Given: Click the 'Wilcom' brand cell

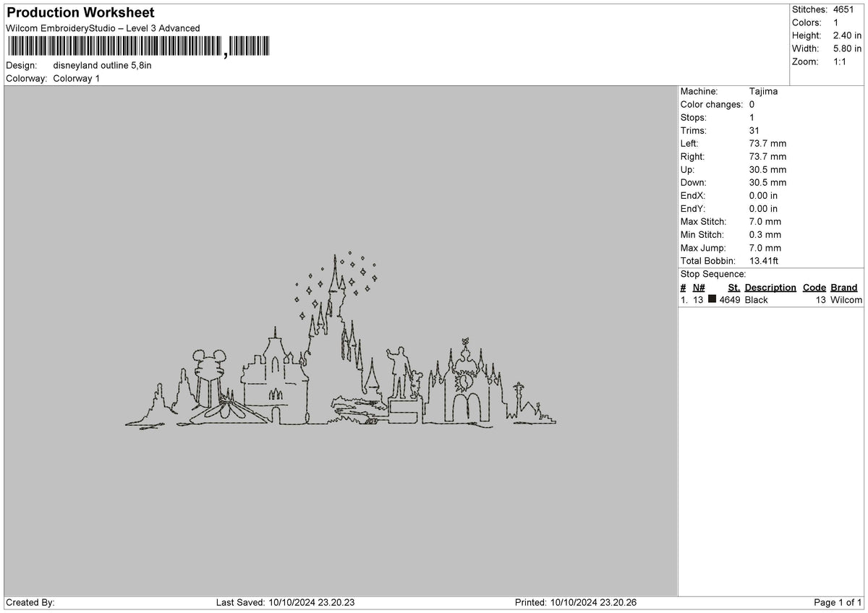Looking at the screenshot, I should (846, 299).
